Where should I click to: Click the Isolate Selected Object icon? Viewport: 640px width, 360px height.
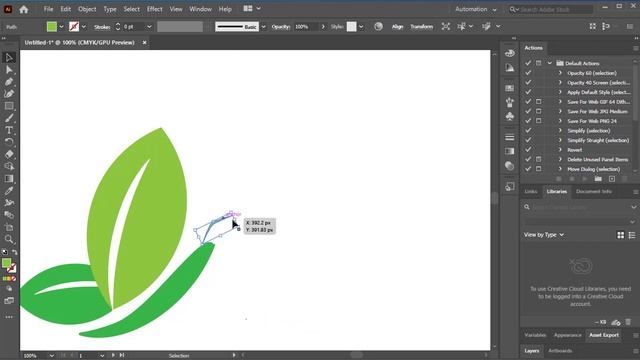tap(446, 27)
